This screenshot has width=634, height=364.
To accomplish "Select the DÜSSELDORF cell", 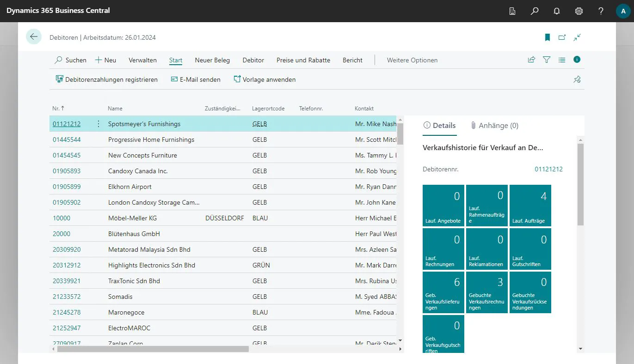I will tap(225, 218).
